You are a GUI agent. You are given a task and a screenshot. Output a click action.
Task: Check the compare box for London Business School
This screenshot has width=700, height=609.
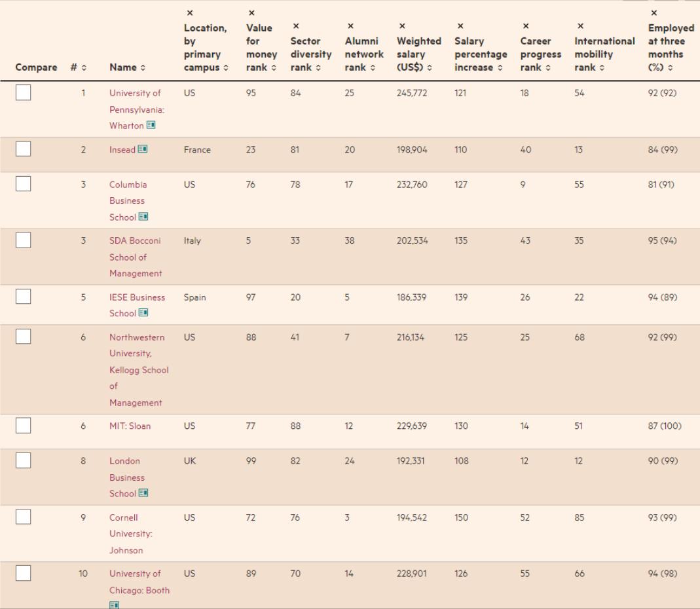tap(24, 462)
